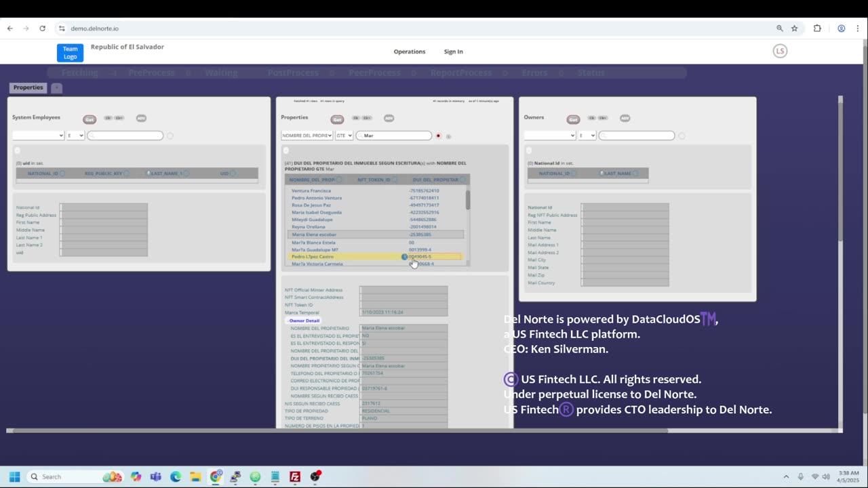868x488 pixels.
Task: Select row Pedro L?pez Castro
Action: pos(376,257)
